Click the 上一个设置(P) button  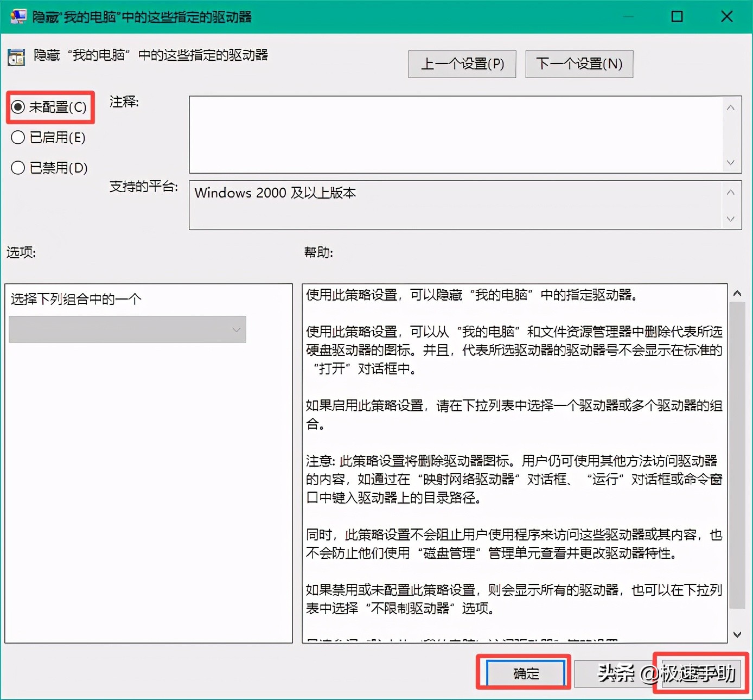point(462,63)
